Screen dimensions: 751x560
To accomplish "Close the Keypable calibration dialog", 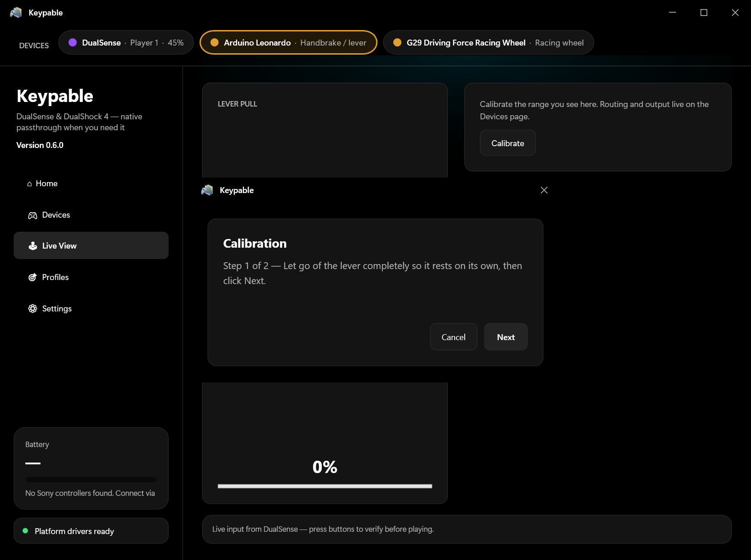I will point(544,190).
